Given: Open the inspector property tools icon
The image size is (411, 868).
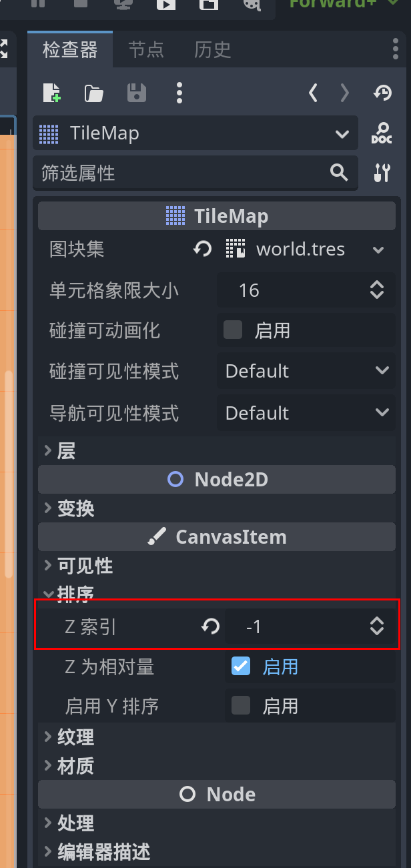Looking at the screenshot, I should point(382,173).
